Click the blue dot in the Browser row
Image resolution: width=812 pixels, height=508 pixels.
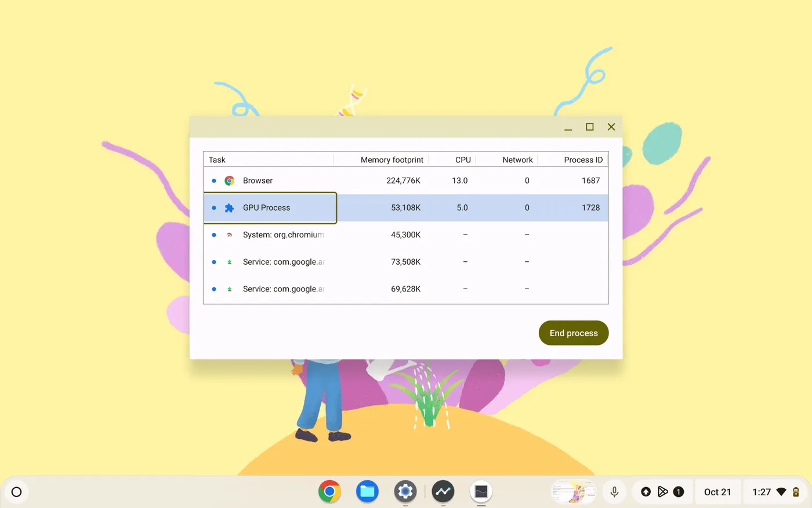214,181
